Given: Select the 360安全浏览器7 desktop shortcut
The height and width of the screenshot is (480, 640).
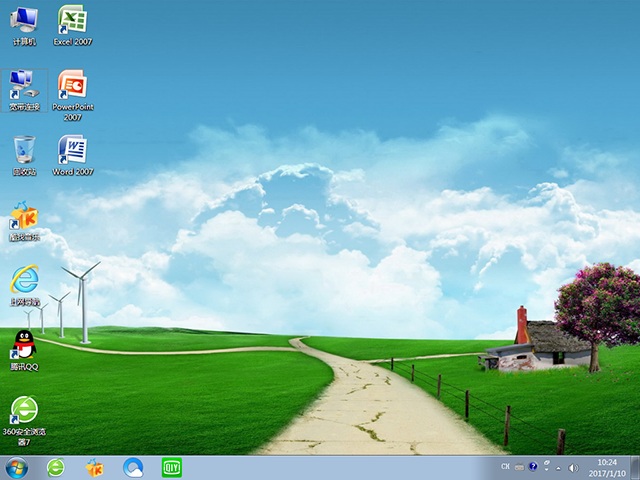Looking at the screenshot, I should coord(24,411).
